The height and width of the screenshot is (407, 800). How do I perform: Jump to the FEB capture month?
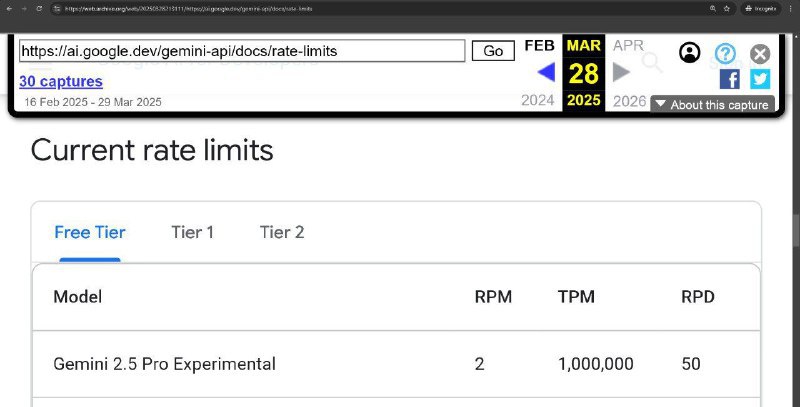point(539,46)
